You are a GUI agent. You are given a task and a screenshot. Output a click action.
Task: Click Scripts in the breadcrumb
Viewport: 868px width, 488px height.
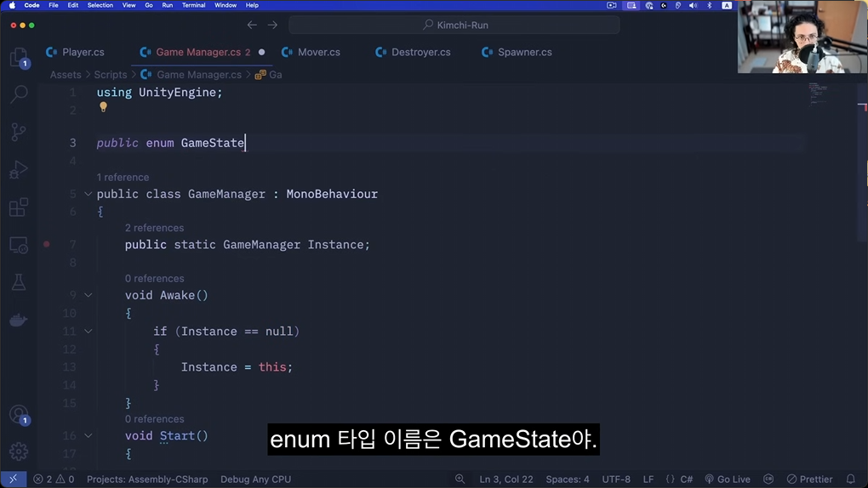point(110,75)
